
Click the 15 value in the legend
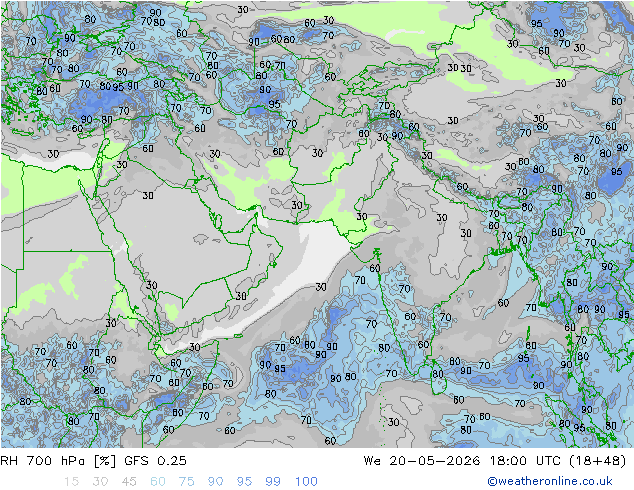(x=71, y=481)
